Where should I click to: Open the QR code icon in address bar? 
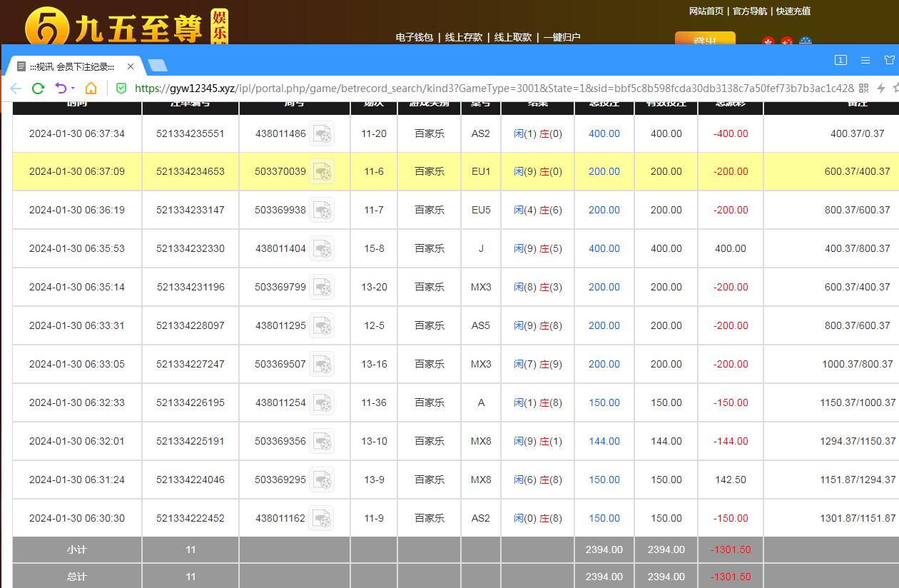click(x=863, y=88)
